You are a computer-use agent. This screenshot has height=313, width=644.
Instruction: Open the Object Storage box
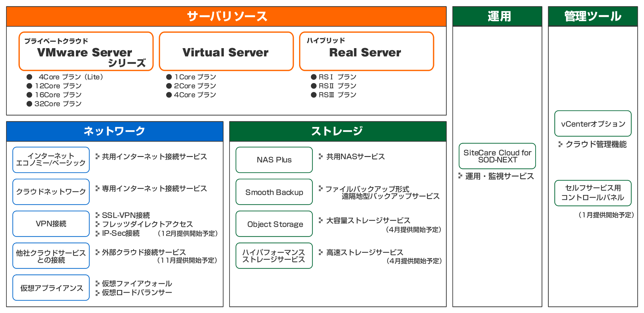tap(274, 223)
